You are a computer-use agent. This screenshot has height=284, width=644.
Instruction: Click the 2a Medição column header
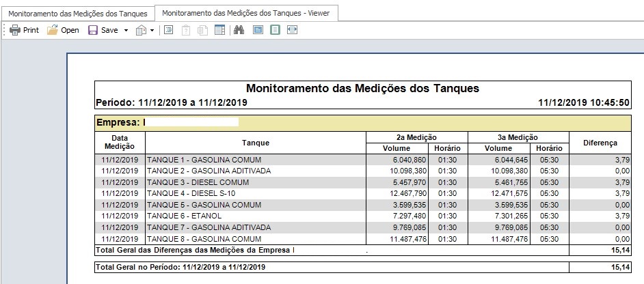coord(417,137)
